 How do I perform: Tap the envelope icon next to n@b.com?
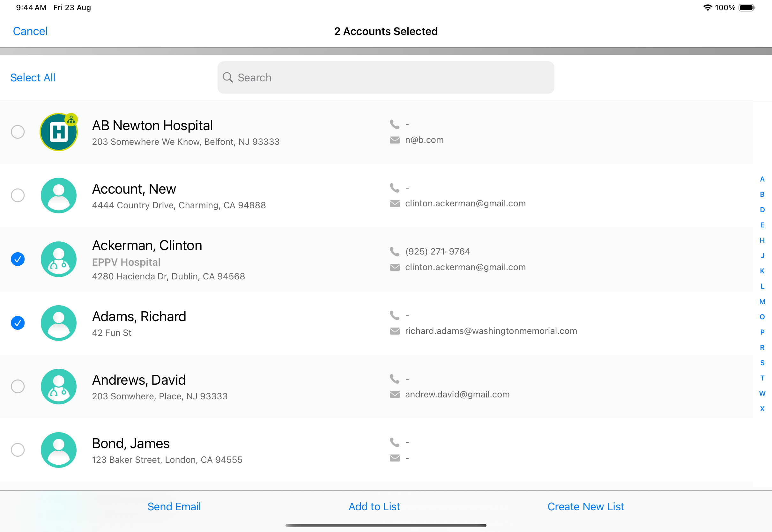point(395,140)
